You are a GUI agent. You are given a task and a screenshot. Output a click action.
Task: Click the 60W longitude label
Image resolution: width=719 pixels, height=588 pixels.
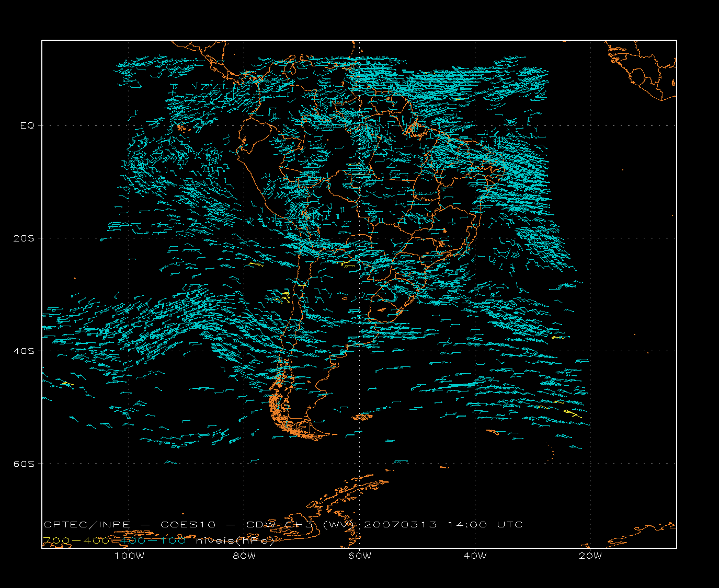(x=360, y=556)
